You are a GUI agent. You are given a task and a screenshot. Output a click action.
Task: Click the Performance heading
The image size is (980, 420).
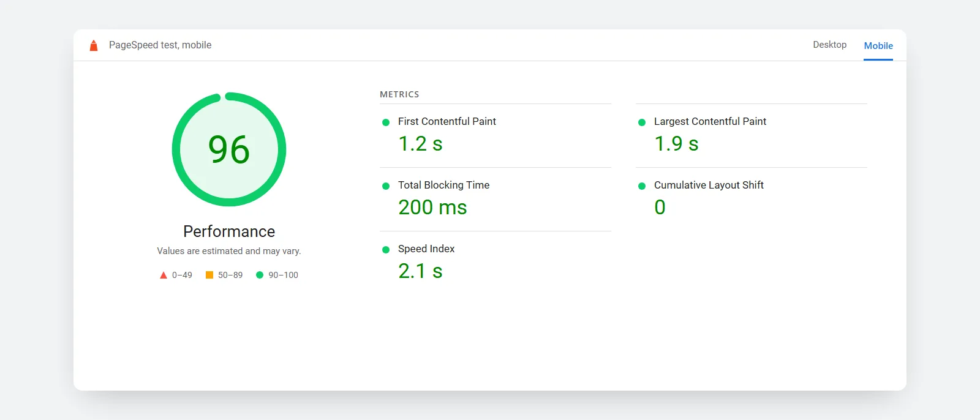(229, 231)
